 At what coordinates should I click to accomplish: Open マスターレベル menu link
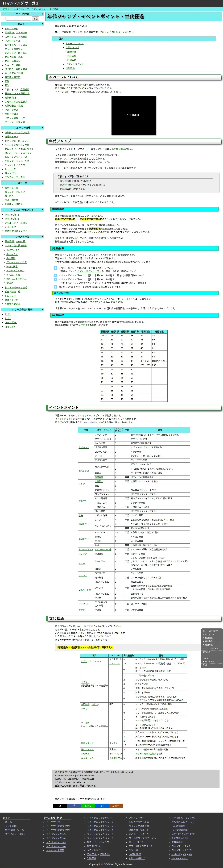pyautogui.click(x=13, y=41)
